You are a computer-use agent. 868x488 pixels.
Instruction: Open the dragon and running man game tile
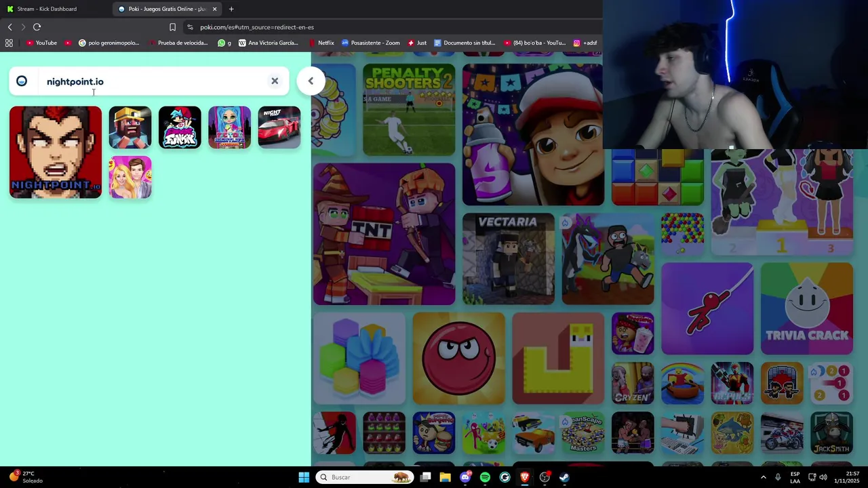(608, 259)
